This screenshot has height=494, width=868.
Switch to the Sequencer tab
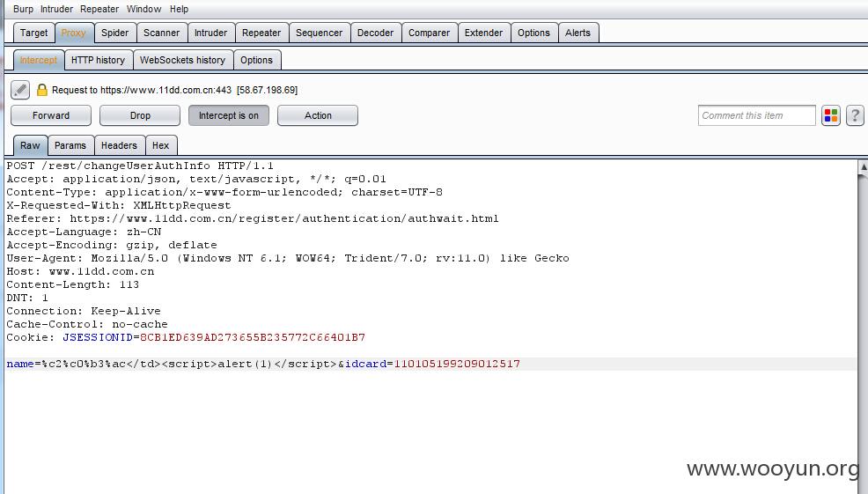320,33
